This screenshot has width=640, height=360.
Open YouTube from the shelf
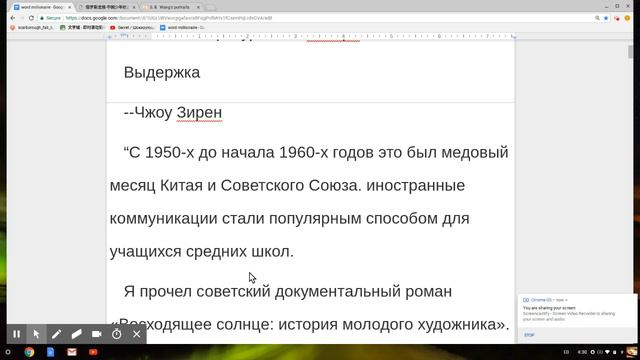93,352
